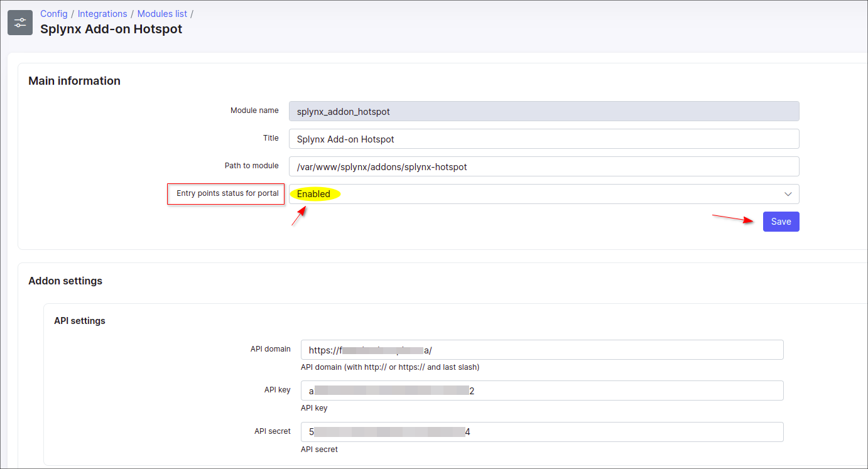Click the 'Entry points status for portal' label
Screen dimensions: 868x469
tap(227, 193)
